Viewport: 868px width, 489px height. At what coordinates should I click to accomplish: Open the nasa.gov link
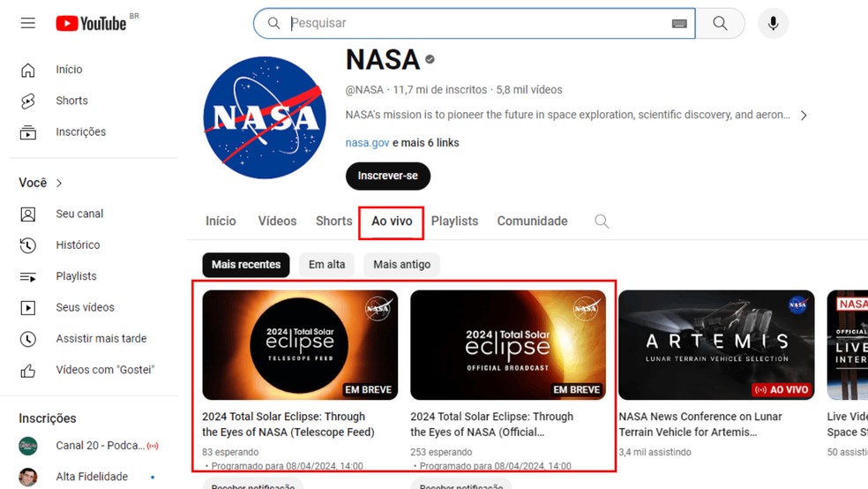coord(367,143)
